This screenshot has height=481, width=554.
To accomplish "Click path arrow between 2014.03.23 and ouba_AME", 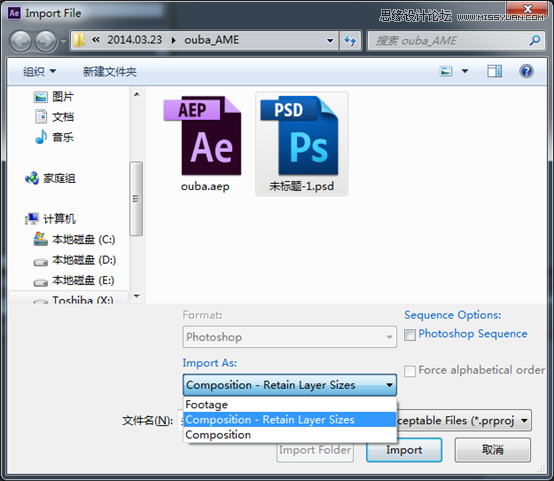I will tap(173, 40).
